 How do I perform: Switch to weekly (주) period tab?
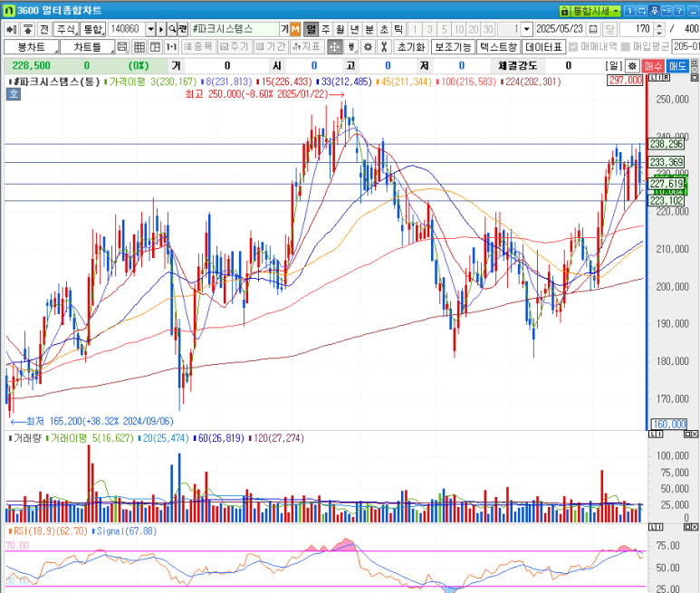(326, 29)
